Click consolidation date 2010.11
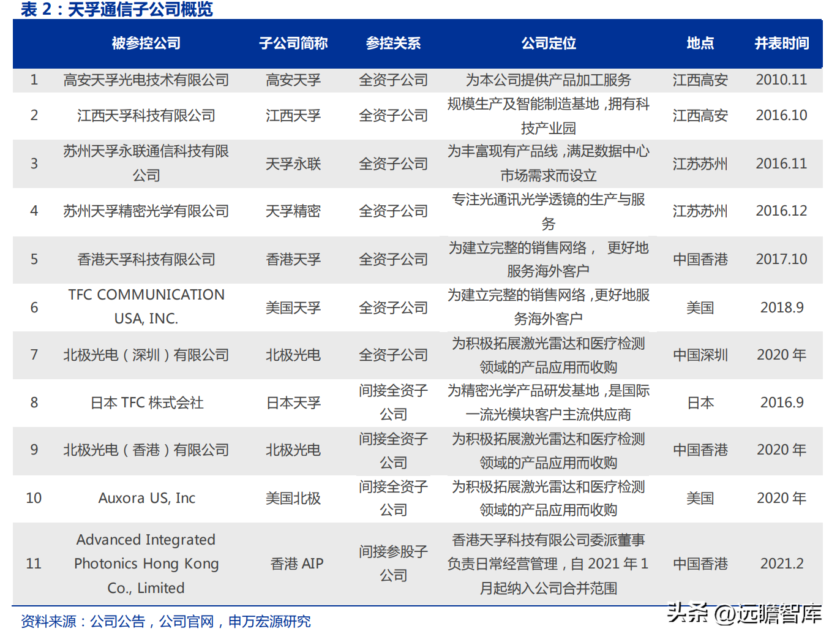 click(782, 80)
